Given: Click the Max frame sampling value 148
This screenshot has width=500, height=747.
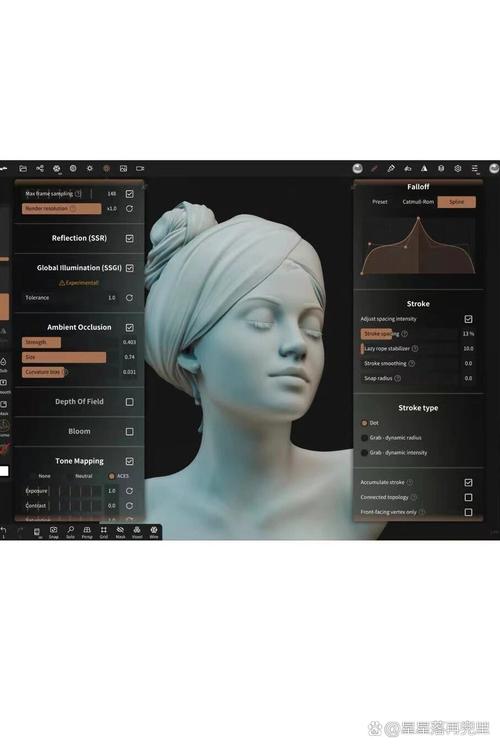Looking at the screenshot, I should click(111, 194).
